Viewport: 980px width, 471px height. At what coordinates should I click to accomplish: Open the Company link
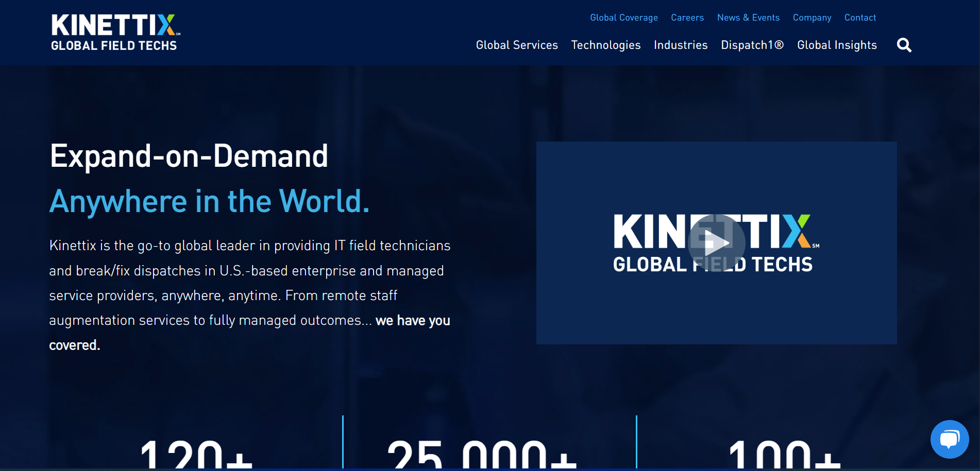point(812,18)
